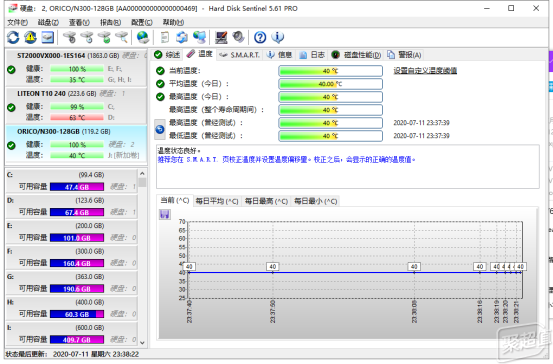Screen dimensions: 553x364
Task: Open the 帮助 menu
Action: tap(173, 22)
